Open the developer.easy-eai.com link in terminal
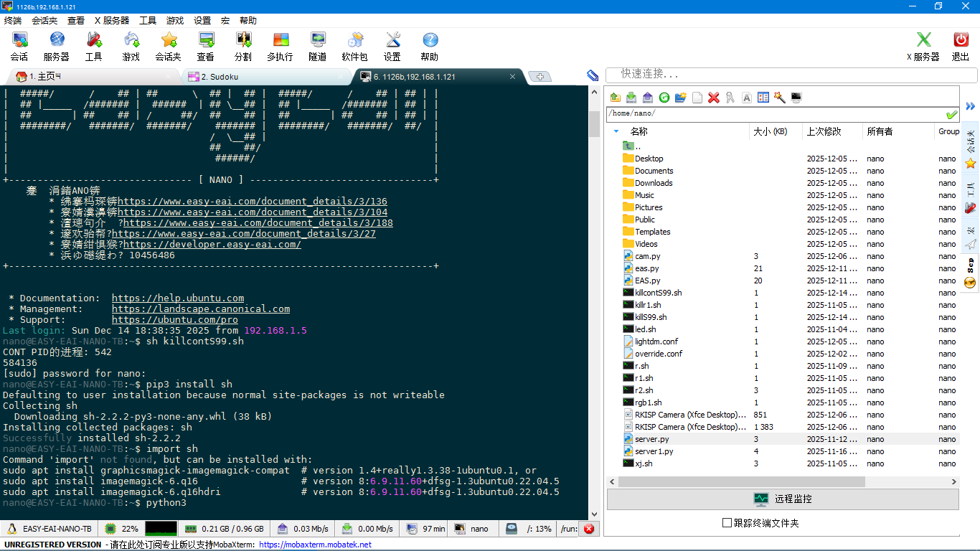This screenshot has height=551, width=980. 212,245
